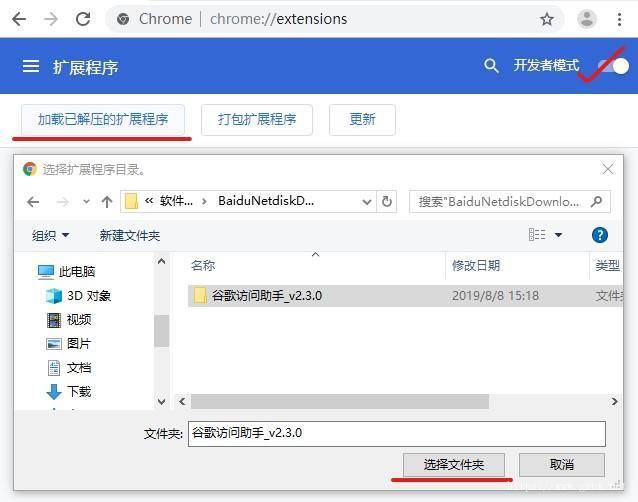Image resolution: width=638 pixels, height=502 pixels.
Task: Open help with the blue question icon
Action: click(600, 235)
